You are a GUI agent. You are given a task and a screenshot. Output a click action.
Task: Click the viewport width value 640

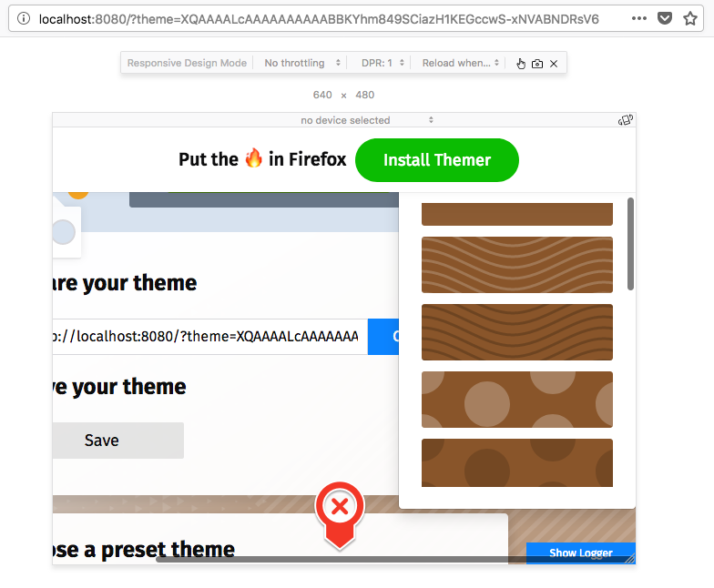point(322,95)
